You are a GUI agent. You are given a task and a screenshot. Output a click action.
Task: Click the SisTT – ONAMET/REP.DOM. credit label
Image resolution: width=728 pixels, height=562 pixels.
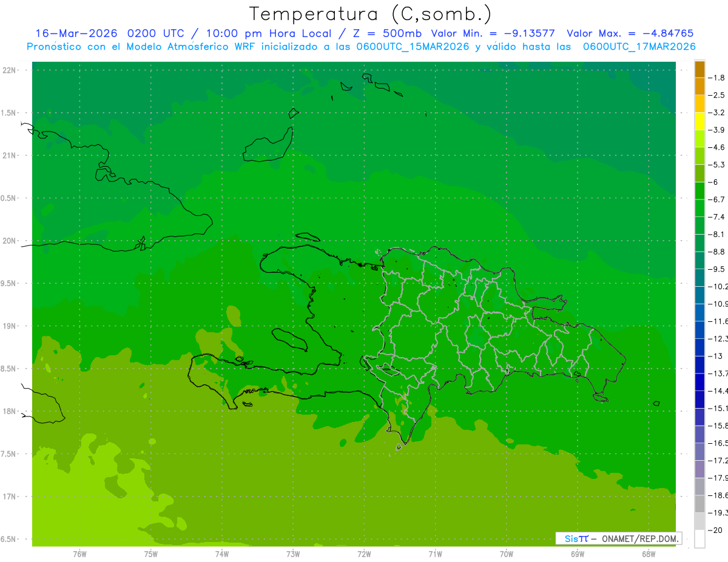coord(619,538)
